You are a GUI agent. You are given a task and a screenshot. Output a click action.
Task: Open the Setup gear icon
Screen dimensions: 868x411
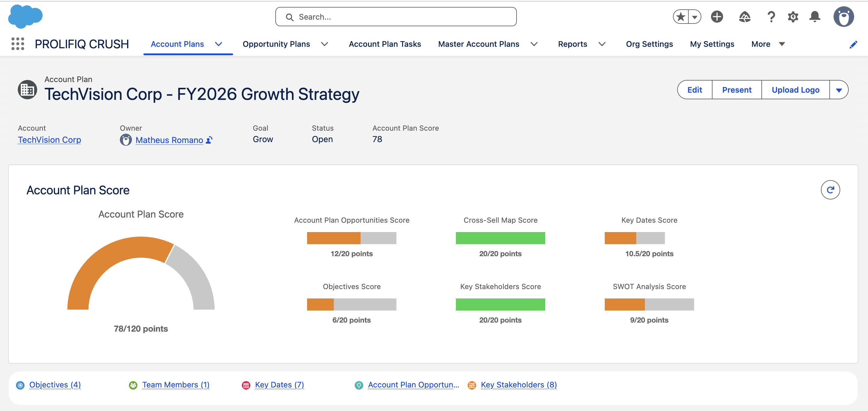click(x=793, y=17)
